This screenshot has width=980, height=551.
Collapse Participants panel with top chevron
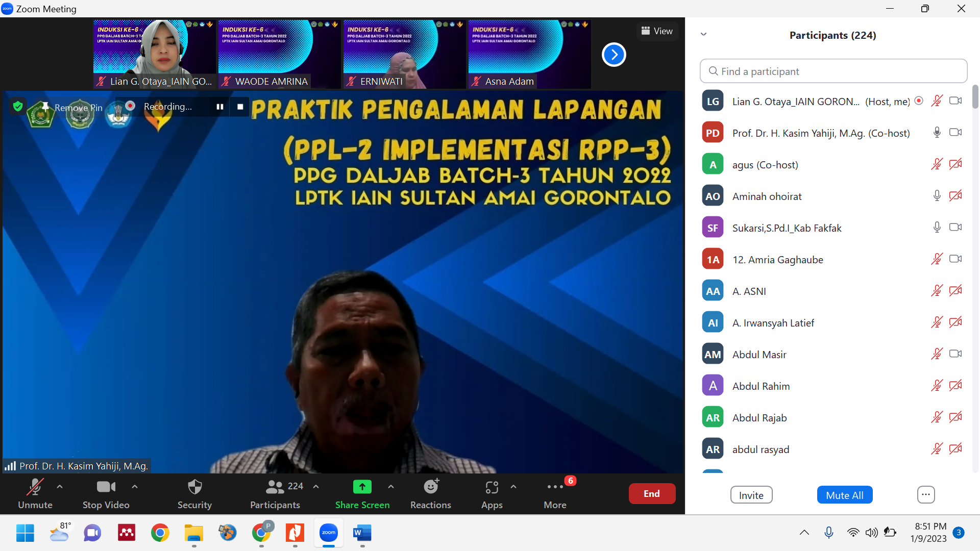pyautogui.click(x=703, y=34)
